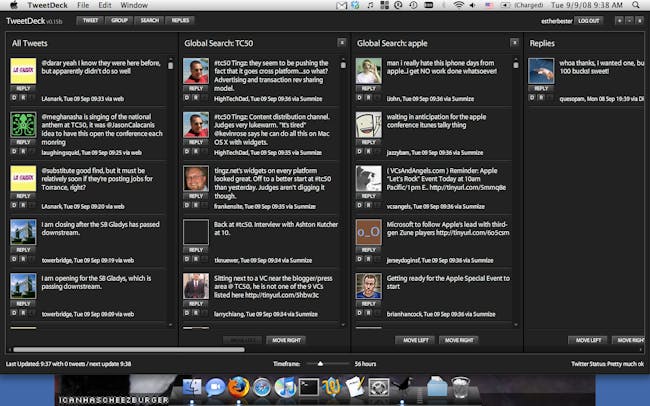Open the TweetDeck application menu
The height and width of the screenshot is (406, 650).
[x=47, y=5]
